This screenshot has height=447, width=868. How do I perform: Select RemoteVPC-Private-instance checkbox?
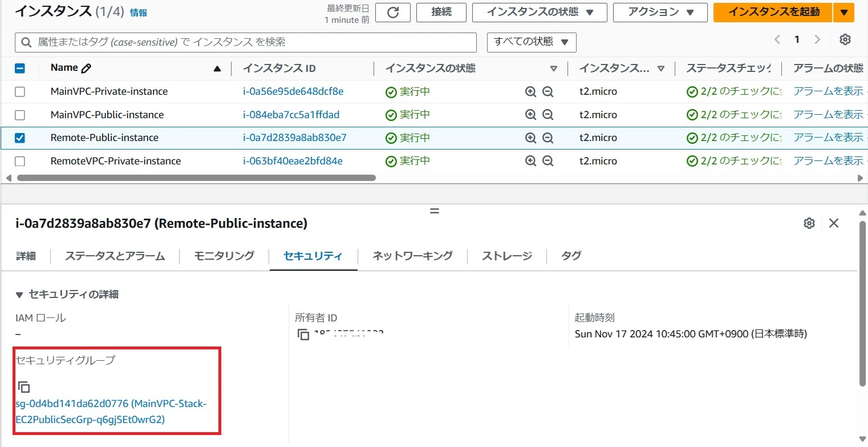[x=20, y=161]
